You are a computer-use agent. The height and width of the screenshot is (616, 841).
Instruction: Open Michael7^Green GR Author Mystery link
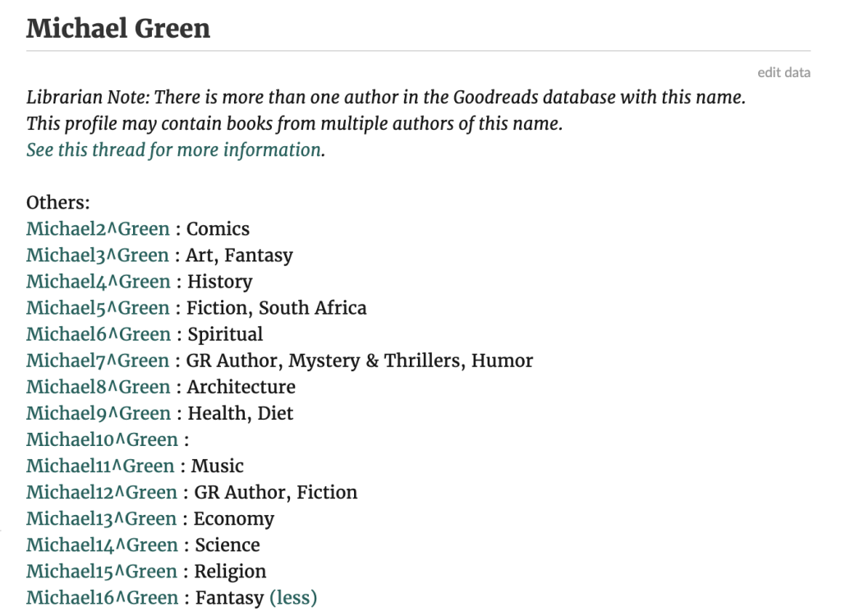coord(98,361)
